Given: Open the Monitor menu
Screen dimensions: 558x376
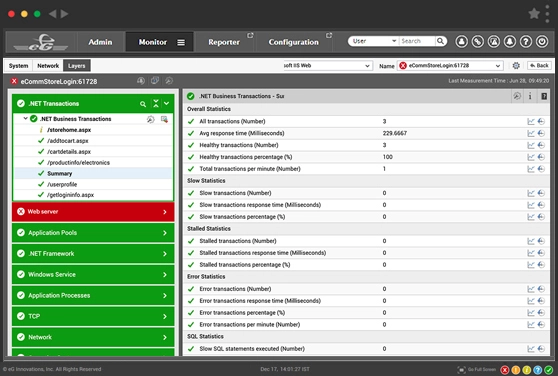Looking at the screenshot, I should [x=159, y=42].
